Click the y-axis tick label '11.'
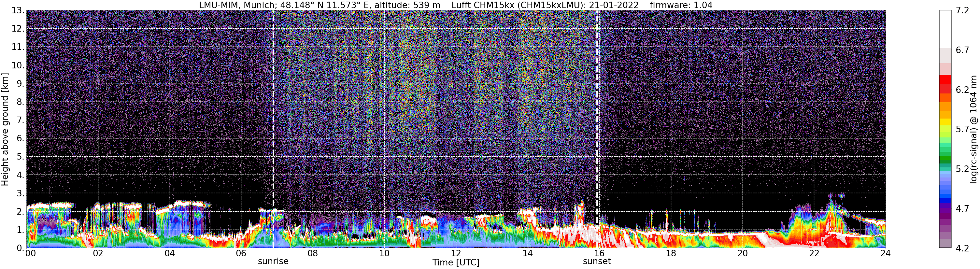Screen dimensions: 980x269 (x=18, y=47)
